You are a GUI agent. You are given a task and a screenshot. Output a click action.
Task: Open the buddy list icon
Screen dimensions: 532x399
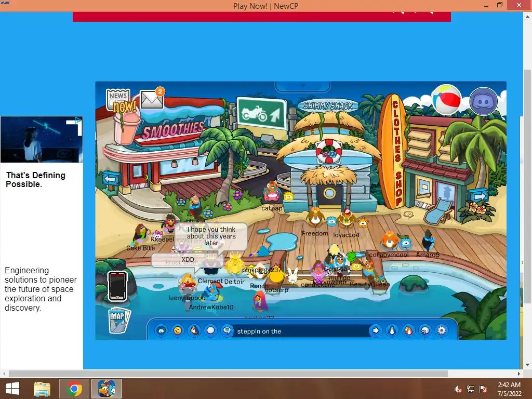(408, 330)
